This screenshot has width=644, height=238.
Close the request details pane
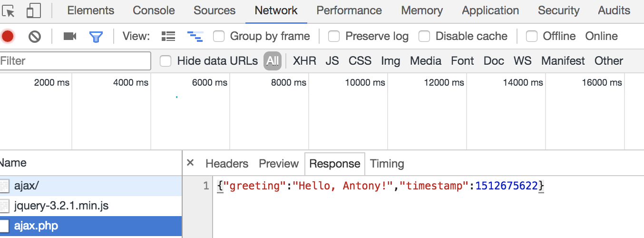pyautogui.click(x=190, y=163)
